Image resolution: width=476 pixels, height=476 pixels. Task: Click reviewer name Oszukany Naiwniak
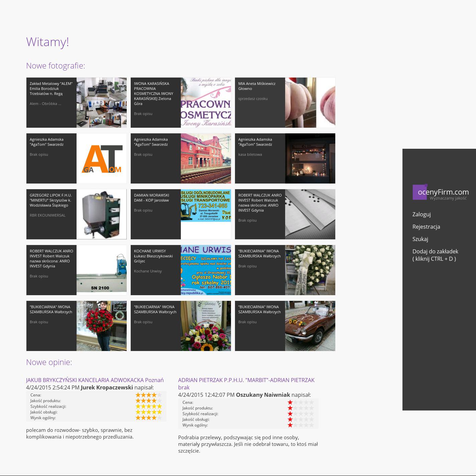(x=263, y=395)
